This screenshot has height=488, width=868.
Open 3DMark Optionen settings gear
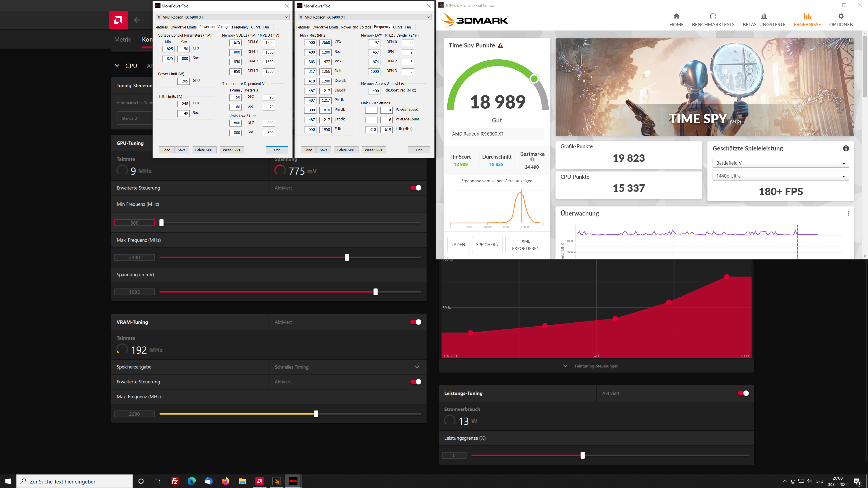click(x=841, y=19)
